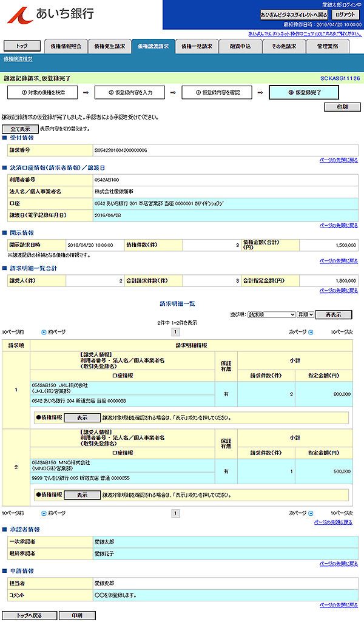Click ページの先頭に戻る below the bottom pagination
Image resolution: width=364 pixels, height=625 pixels.
(x=333, y=522)
